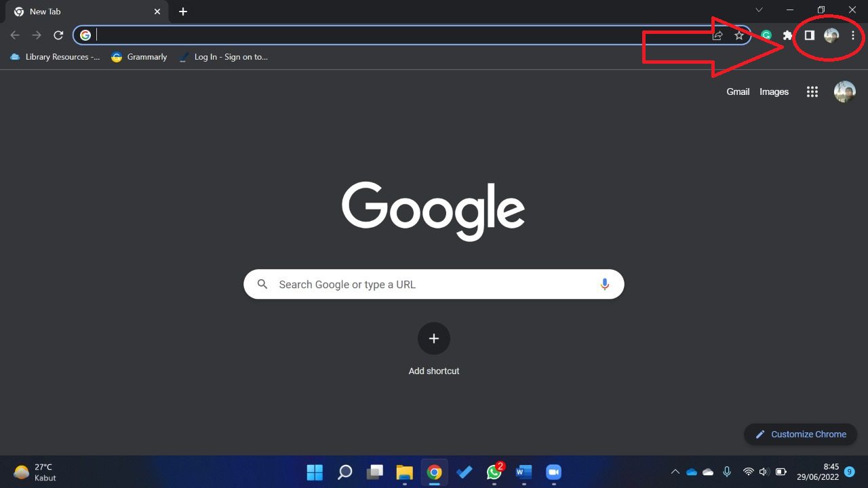Open OneDrive white cloud tray icon
Screen dimensions: 868x488
[708, 472]
